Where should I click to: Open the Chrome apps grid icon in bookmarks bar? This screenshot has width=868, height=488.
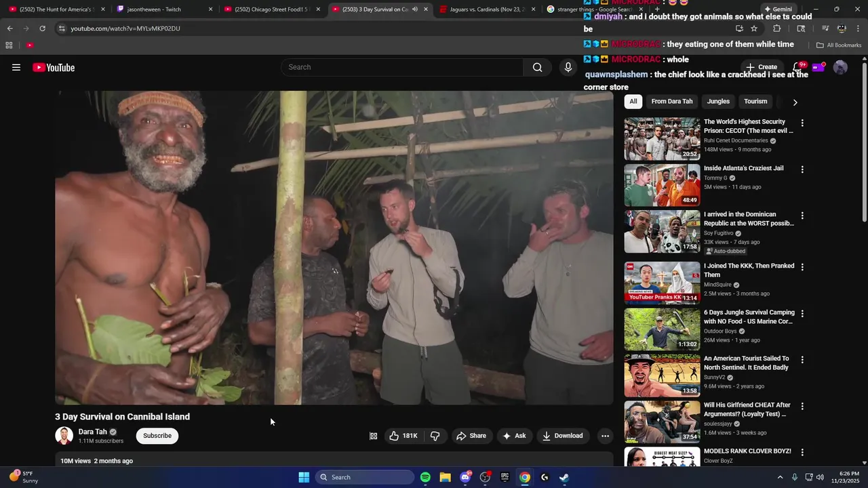[x=9, y=45]
